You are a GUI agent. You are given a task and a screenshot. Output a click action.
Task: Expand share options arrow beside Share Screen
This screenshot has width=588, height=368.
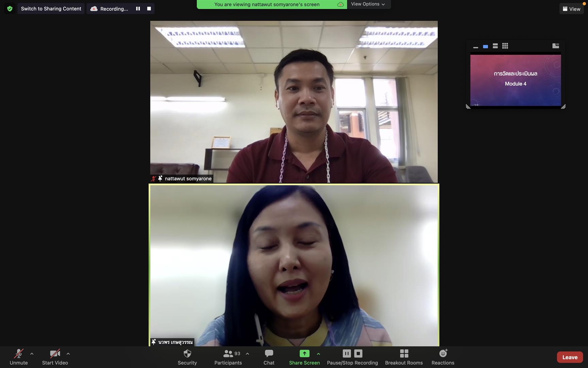click(318, 354)
